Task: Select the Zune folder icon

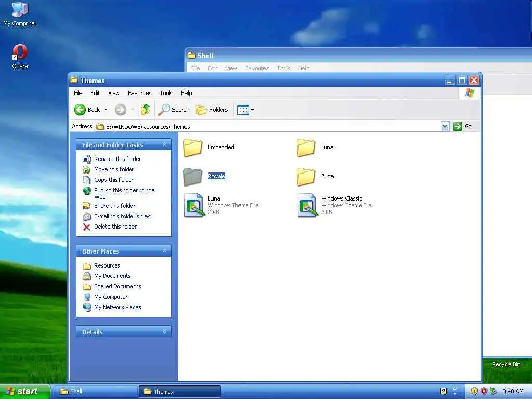Action: pyautogui.click(x=306, y=177)
